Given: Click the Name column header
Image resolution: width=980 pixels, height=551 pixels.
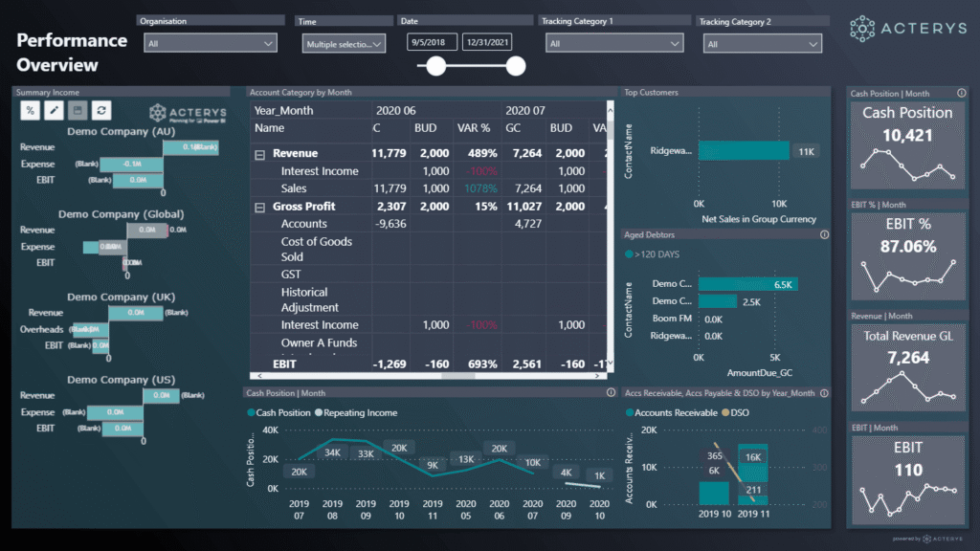Looking at the screenshot, I should tap(269, 128).
